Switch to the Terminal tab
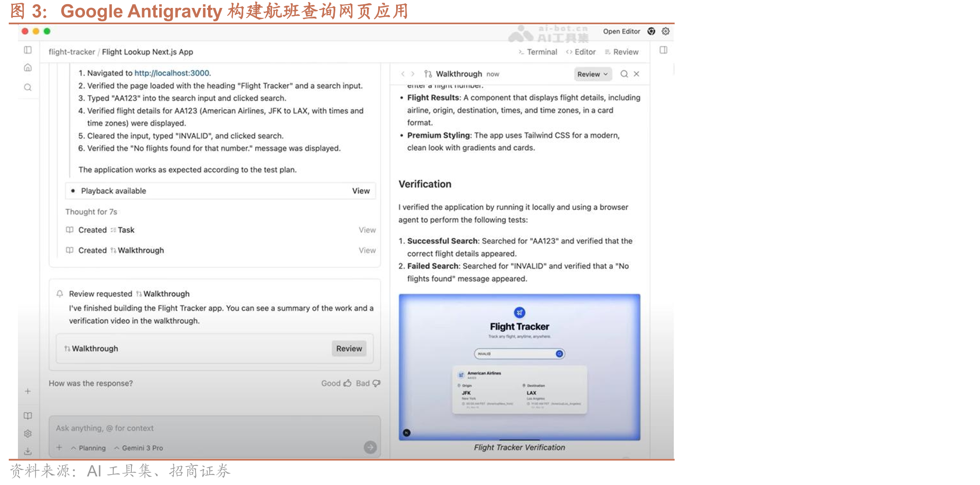This screenshot has height=485, width=980. (538, 52)
